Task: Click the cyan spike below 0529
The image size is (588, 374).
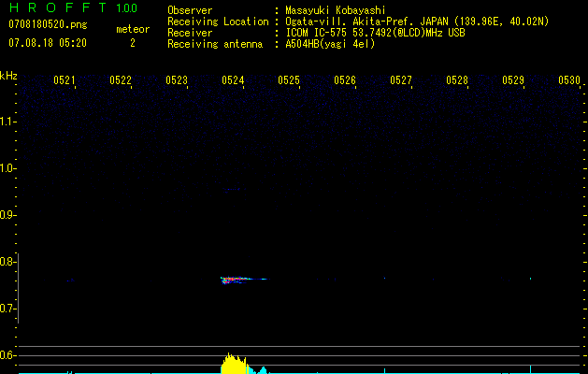Action: click(x=530, y=368)
